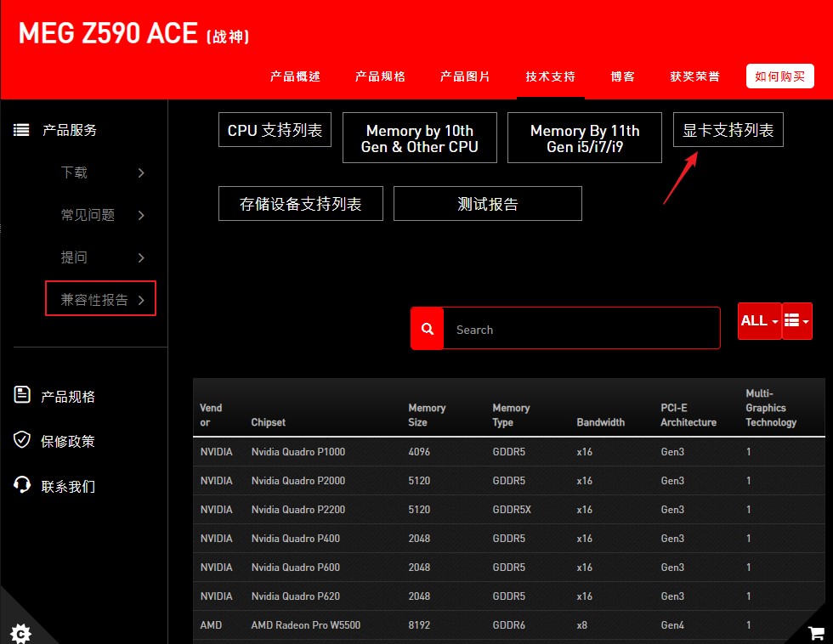This screenshot has height=644, width=833.
Task: Expand the 兼容性报告 chevron
Action: (x=141, y=300)
